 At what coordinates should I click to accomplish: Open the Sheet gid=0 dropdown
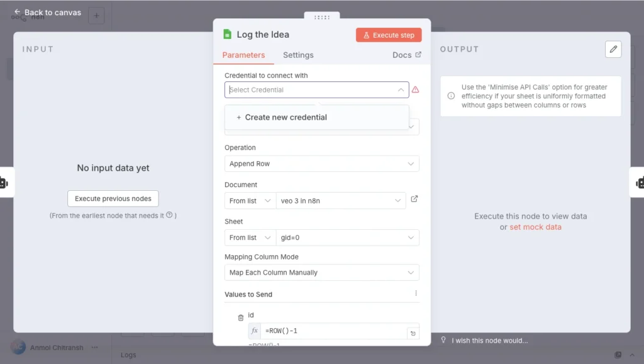[x=347, y=237]
